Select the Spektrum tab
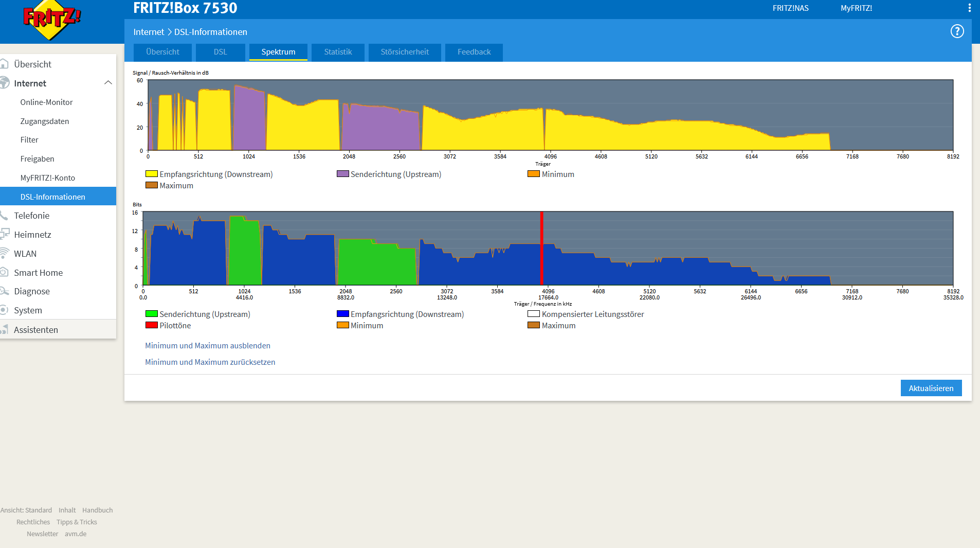Screen dimensions: 980x548 pos(278,52)
